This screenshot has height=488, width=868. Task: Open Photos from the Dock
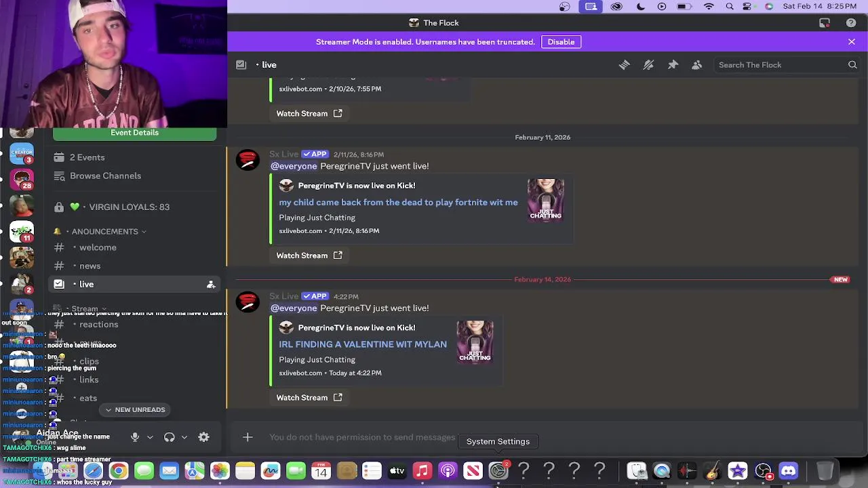pyautogui.click(x=220, y=471)
